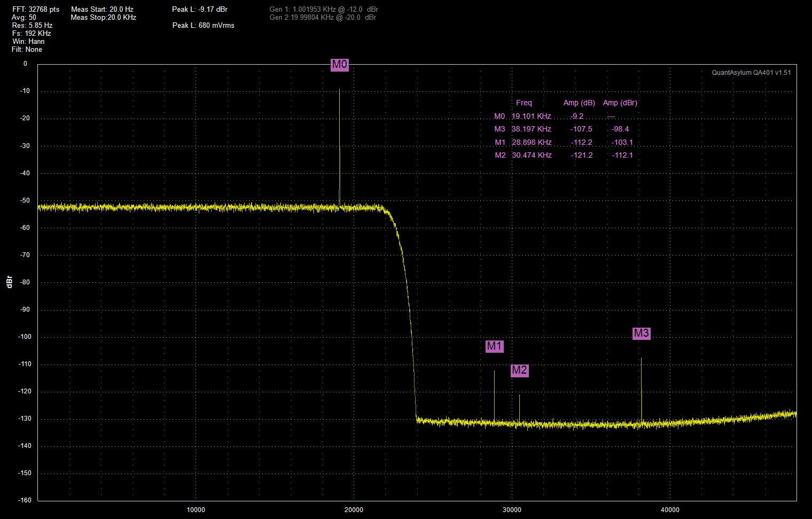The height and width of the screenshot is (519, 812).
Task: Click the Amp (dB) column header
Action: tap(579, 103)
